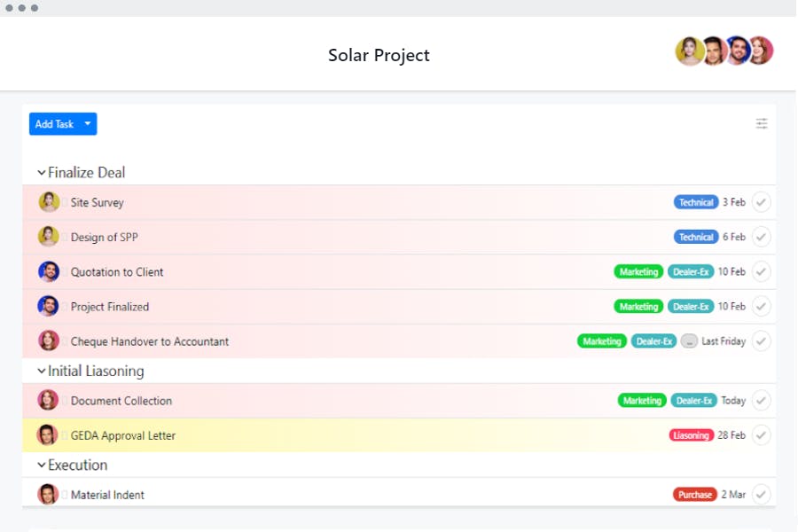The image size is (798, 532).
Task: Collapse the Finalize Deal section
Action: pos(41,172)
